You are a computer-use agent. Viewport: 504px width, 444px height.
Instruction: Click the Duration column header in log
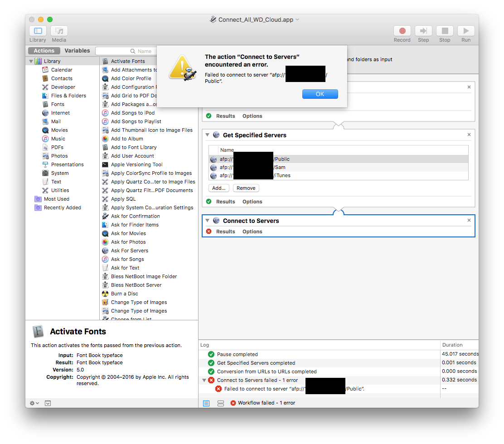point(452,345)
